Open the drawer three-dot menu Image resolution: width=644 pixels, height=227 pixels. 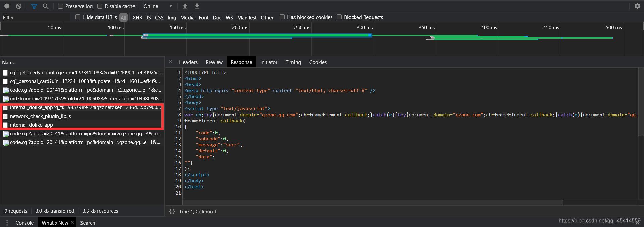coord(7,223)
